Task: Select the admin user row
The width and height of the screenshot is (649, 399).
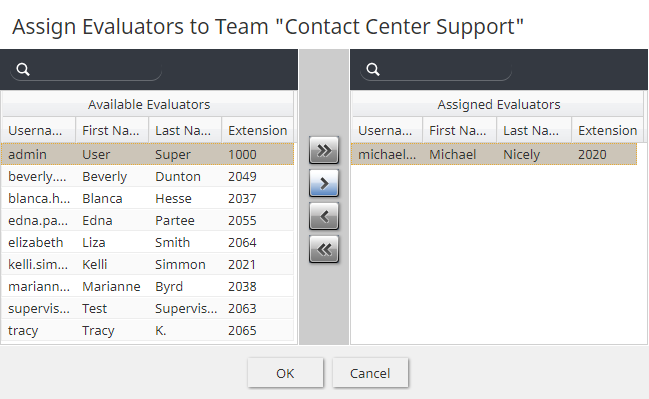Action: (147, 154)
